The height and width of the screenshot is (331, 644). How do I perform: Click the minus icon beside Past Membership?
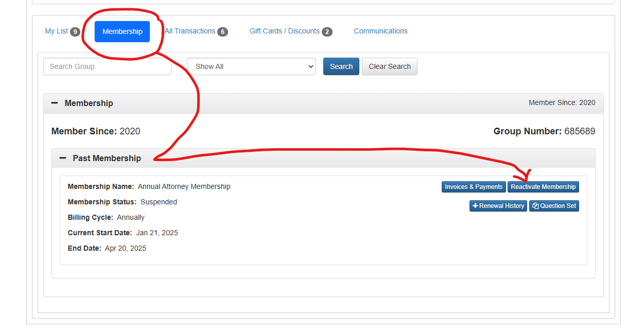point(63,158)
